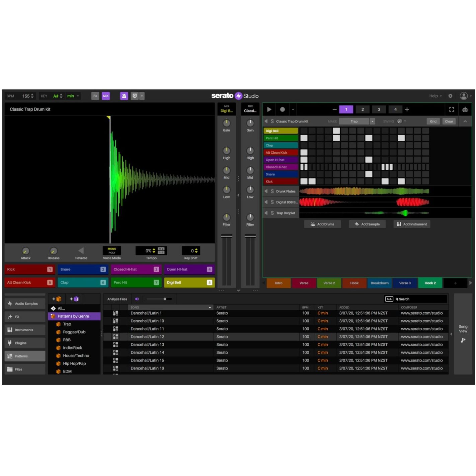The width and height of the screenshot is (476, 476).
Task: Toggle the MIX panel button
Action: 106,96
